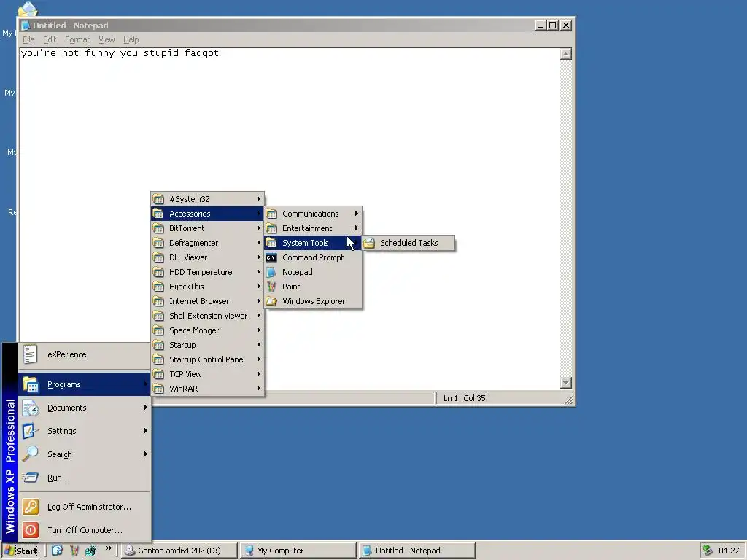747x560 pixels.
Task: Click the Search magnifier icon
Action: tap(31, 454)
